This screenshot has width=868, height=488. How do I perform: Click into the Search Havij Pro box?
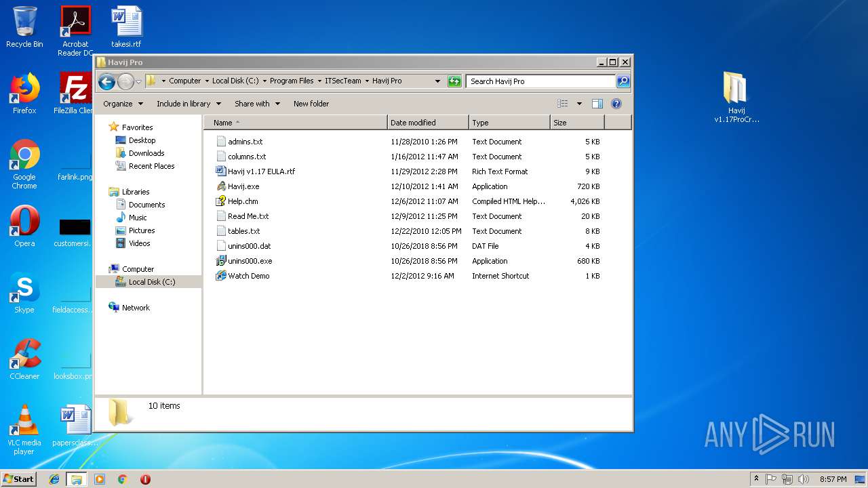(x=540, y=81)
